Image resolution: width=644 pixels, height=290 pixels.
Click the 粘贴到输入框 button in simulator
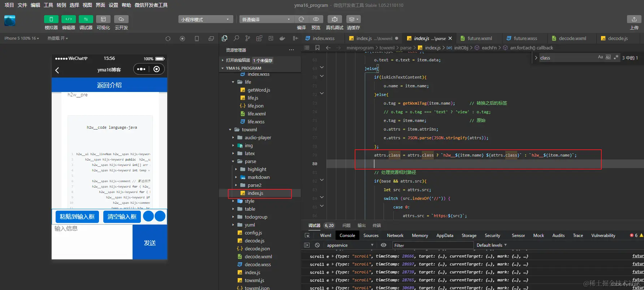77,216
